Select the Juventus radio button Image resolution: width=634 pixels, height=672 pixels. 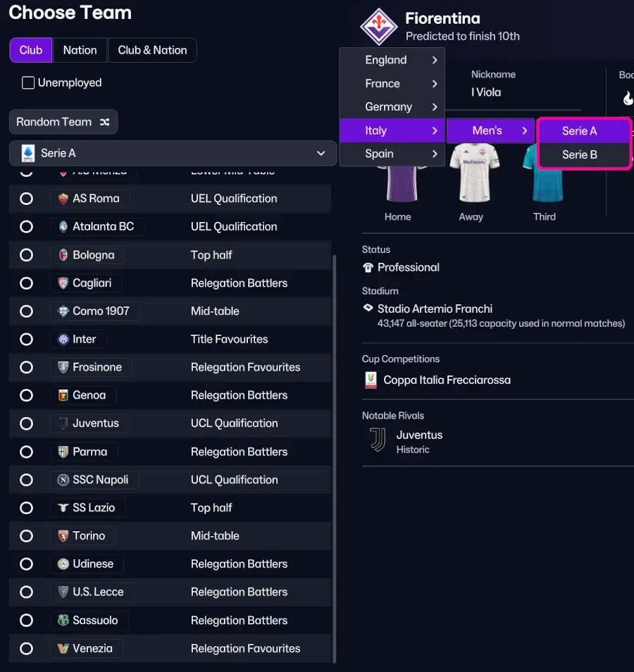(27, 423)
